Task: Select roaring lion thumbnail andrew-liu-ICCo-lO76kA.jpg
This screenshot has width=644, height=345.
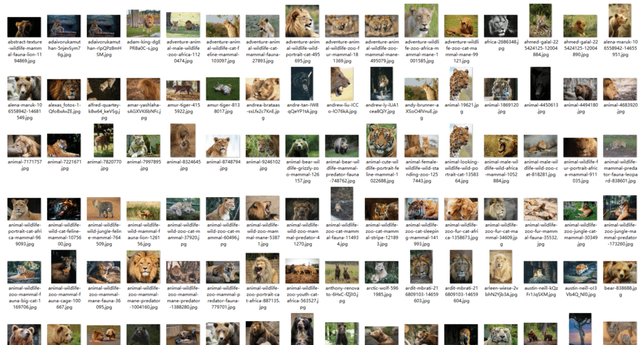Action: pyautogui.click(x=342, y=84)
